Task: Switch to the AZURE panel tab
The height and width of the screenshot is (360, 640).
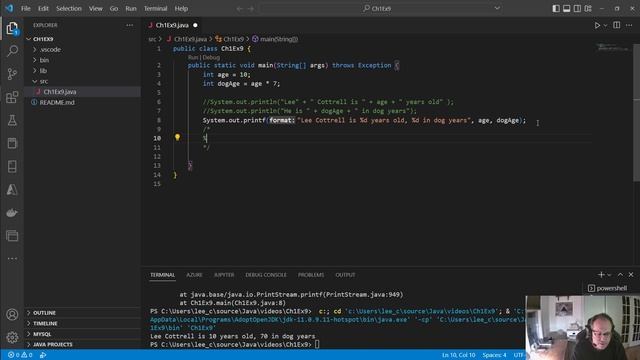Action: (x=194, y=275)
